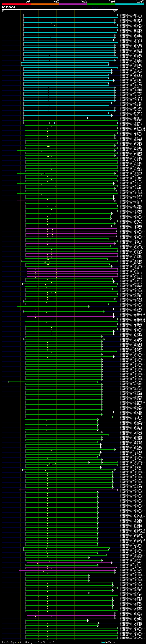Screen dimensions: 146x644
Task: Select hit UniRef100_A9NV58
Action: point(131,60)
